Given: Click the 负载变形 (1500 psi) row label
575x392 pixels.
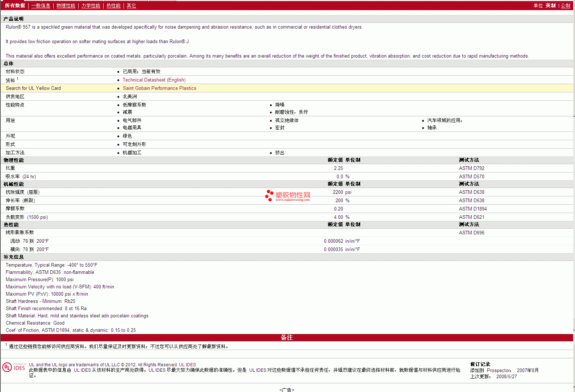Looking at the screenshot, I should click(x=27, y=217).
